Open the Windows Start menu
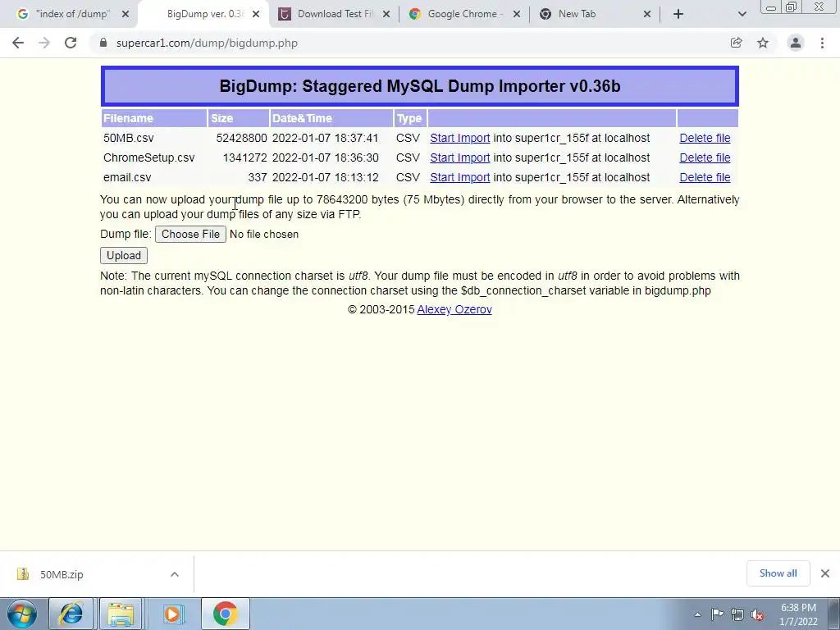Screen dimensions: 840x630 (x=21, y=614)
